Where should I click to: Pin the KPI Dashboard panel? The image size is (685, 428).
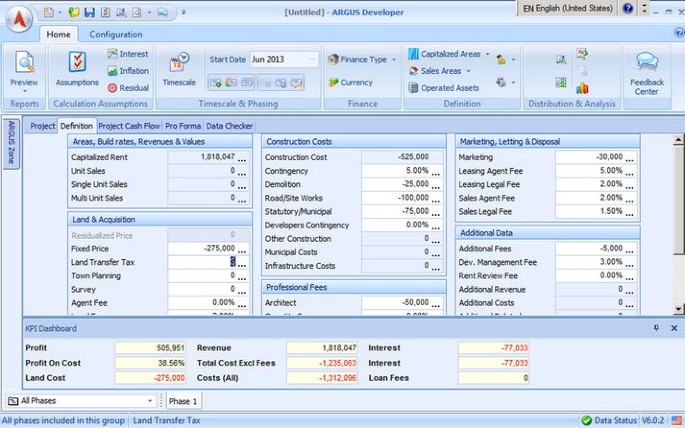point(656,328)
